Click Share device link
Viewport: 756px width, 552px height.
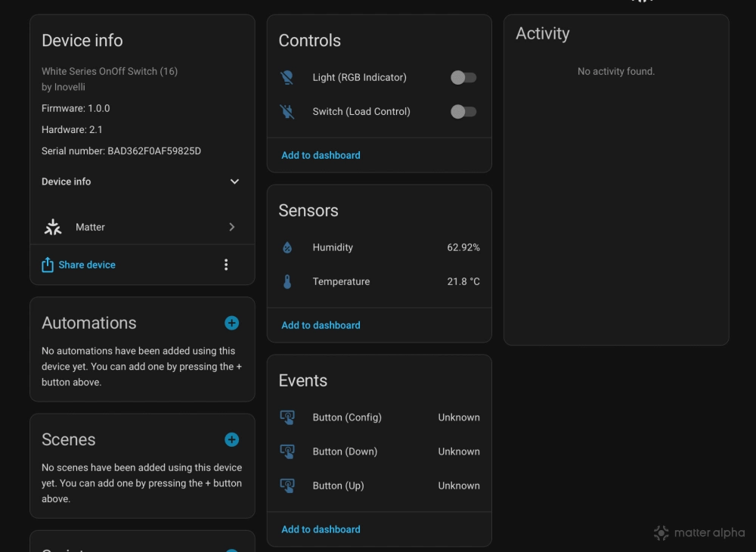coord(86,265)
